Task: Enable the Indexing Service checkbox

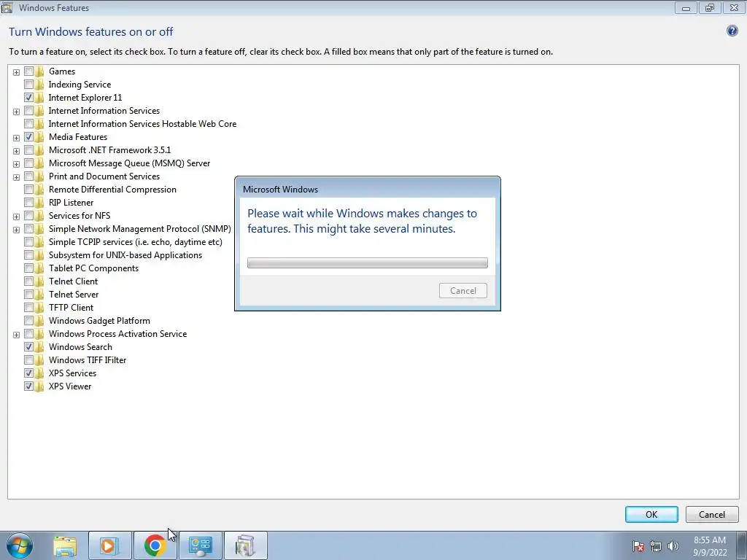Action: click(28, 85)
